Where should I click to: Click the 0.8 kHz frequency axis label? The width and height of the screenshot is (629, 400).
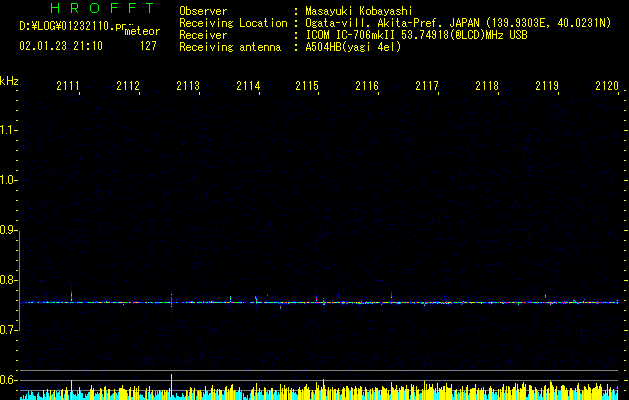coord(8,280)
